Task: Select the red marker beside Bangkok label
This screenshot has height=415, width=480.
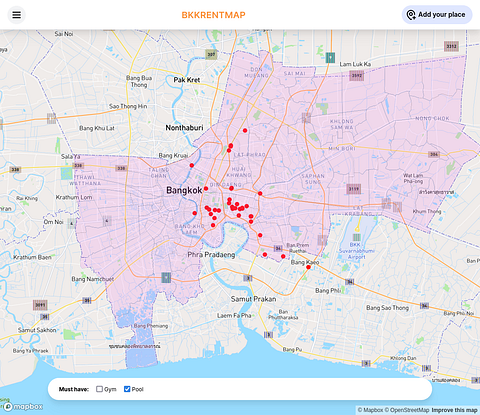Action: [206, 189]
